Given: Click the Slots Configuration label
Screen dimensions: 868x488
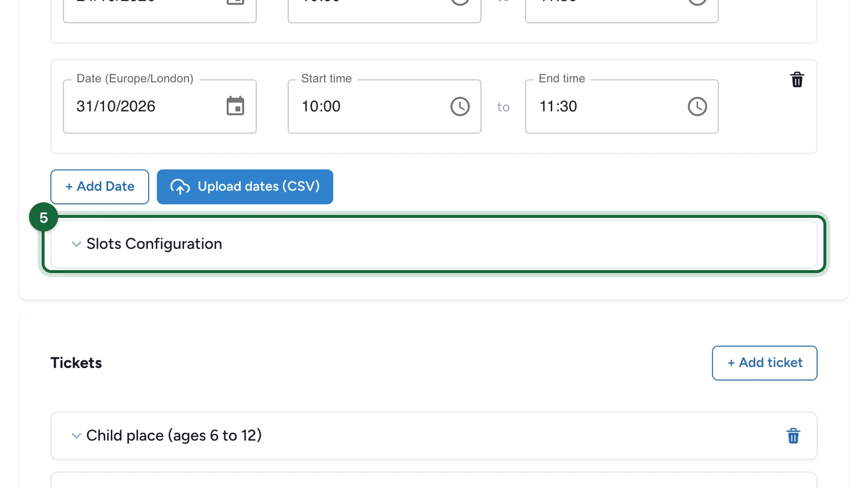Looking at the screenshot, I should pyautogui.click(x=154, y=244).
